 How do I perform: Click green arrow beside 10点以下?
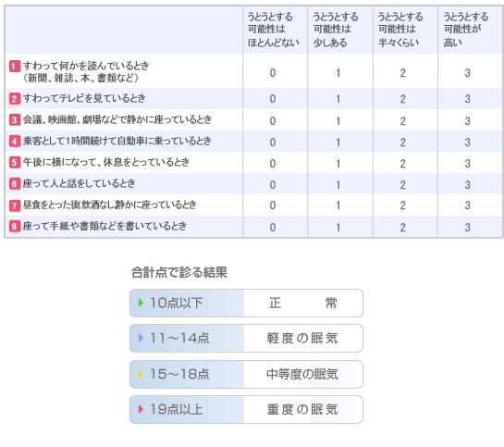[x=141, y=303]
